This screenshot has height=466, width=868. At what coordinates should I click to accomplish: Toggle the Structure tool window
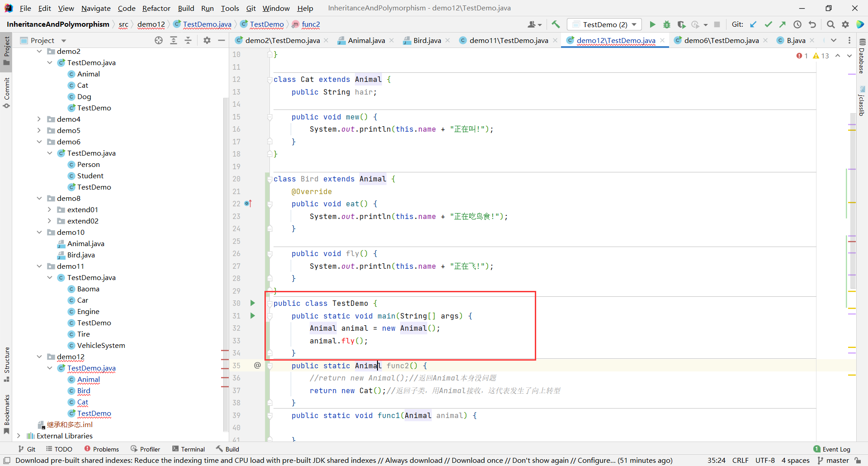[6, 364]
